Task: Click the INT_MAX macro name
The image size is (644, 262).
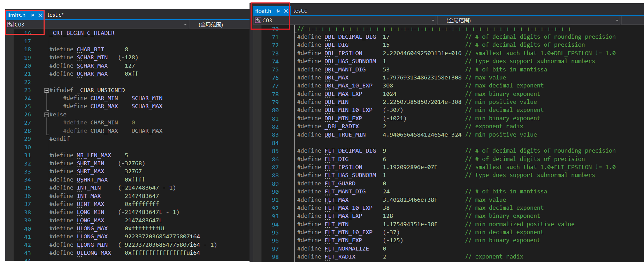Action: [x=89, y=196]
